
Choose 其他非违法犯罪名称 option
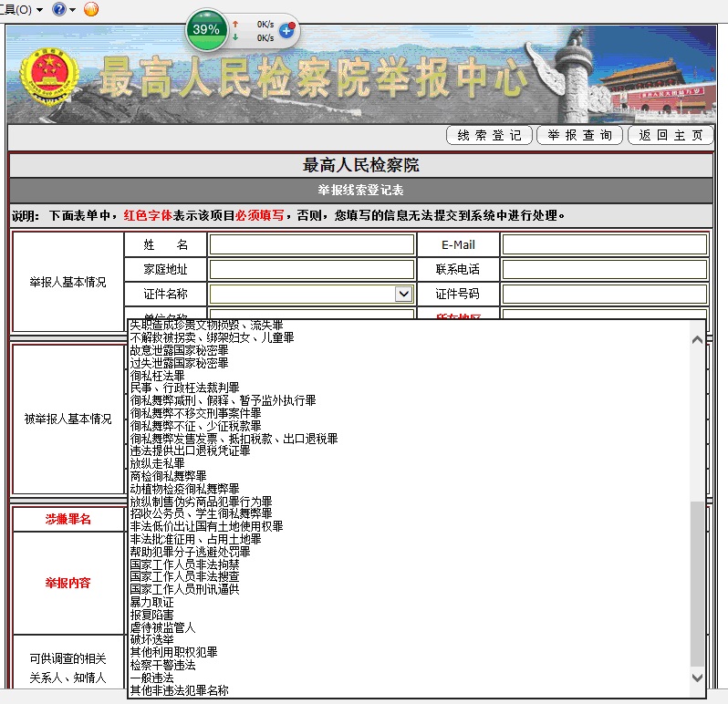point(179,690)
